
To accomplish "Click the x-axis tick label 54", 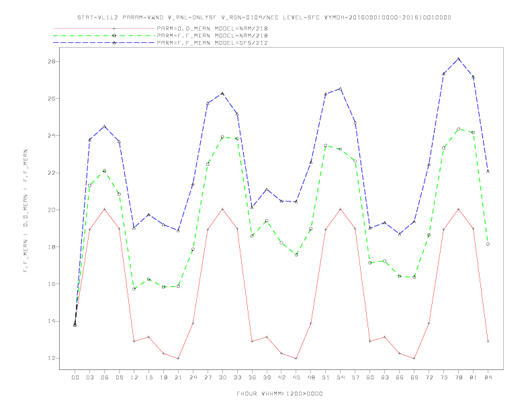I will pyautogui.click(x=341, y=377).
